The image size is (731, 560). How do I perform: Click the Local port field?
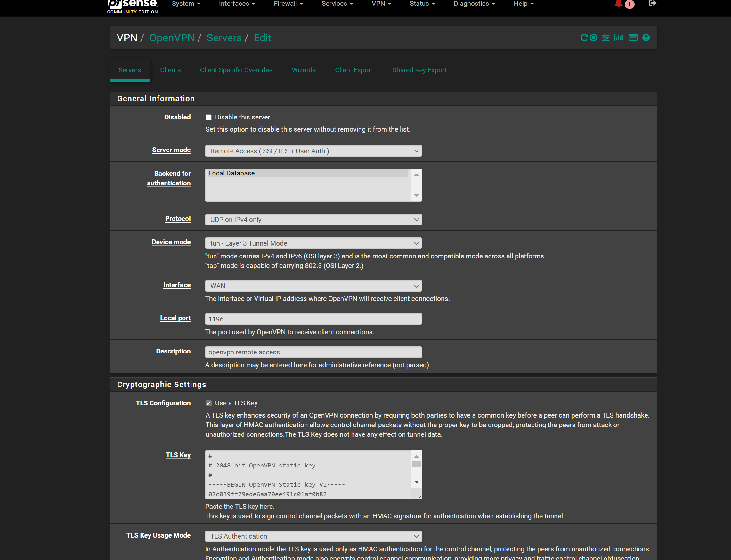(314, 319)
